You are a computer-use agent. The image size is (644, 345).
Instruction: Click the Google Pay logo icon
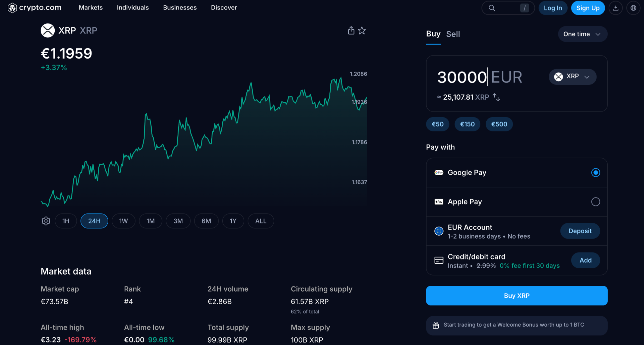(439, 172)
